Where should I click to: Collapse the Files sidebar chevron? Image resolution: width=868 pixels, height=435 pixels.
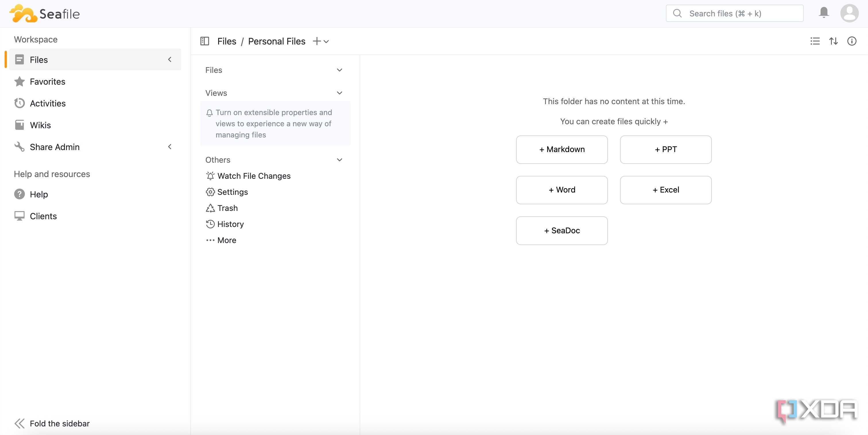tap(170, 59)
